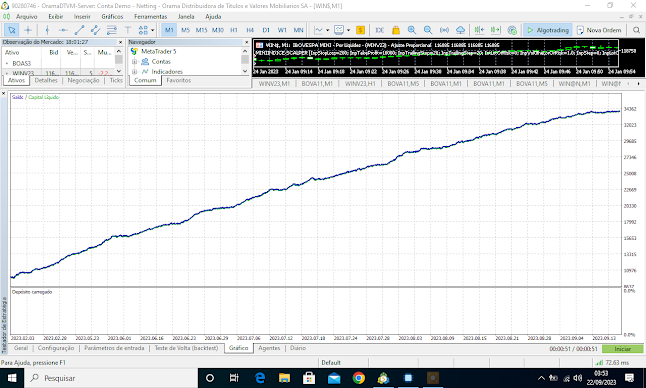Switch to the Detalhes tab
Image resolution: width=646 pixels, height=388 pixels.
tap(46, 80)
